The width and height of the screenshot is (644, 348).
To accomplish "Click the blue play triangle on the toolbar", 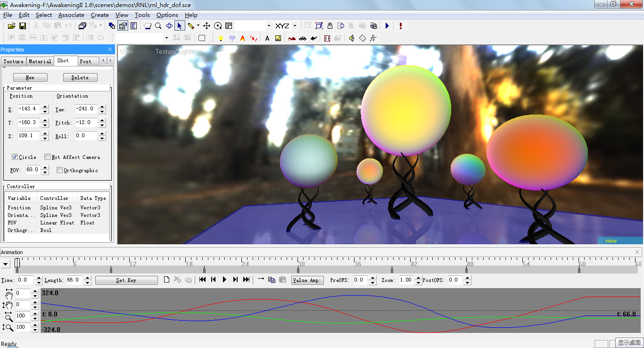I will pos(387,25).
